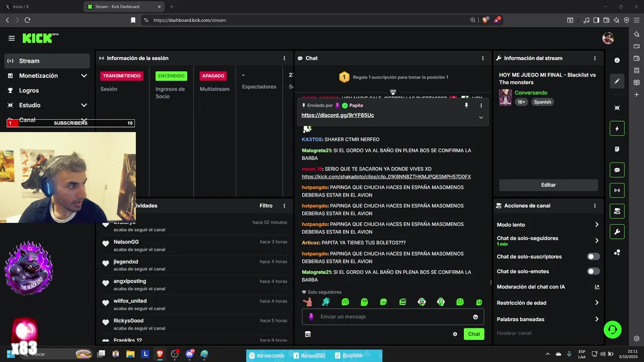The height and width of the screenshot is (362, 644).
Task: Click the purple microphone badge in chat input
Action: click(x=311, y=317)
